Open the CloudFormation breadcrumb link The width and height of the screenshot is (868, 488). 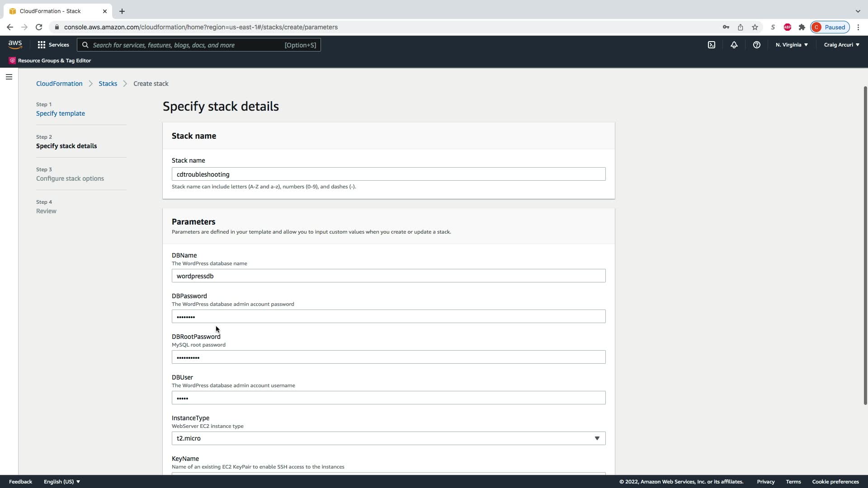point(59,84)
